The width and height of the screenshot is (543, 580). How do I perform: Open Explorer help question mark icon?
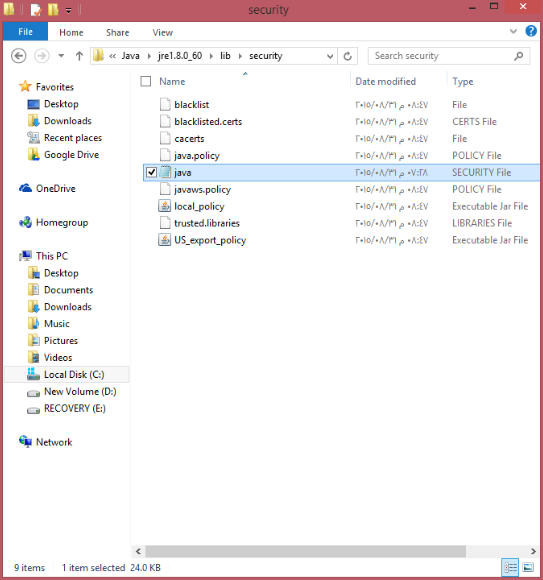[x=531, y=31]
